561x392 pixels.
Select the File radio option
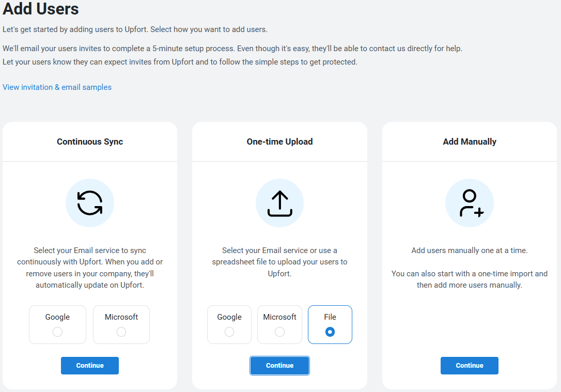(x=330, y=332)
